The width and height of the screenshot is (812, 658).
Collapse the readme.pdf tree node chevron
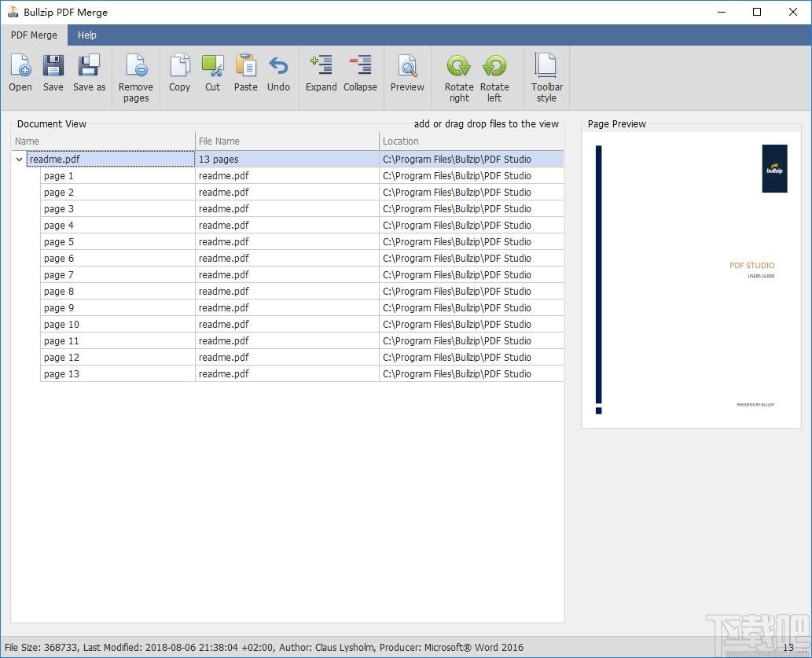[19, 159]
